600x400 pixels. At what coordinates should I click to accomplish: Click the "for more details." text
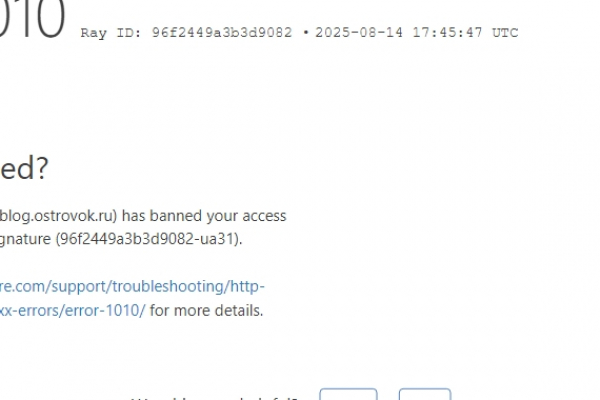pos(206,310)
